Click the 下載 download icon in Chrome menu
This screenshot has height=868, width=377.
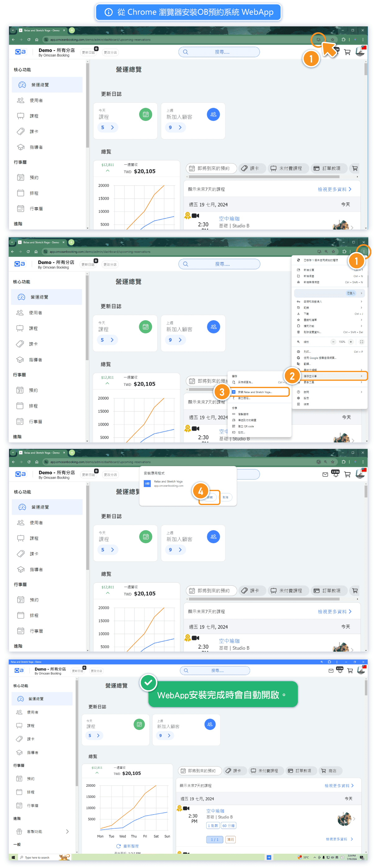tap(298, 314)
